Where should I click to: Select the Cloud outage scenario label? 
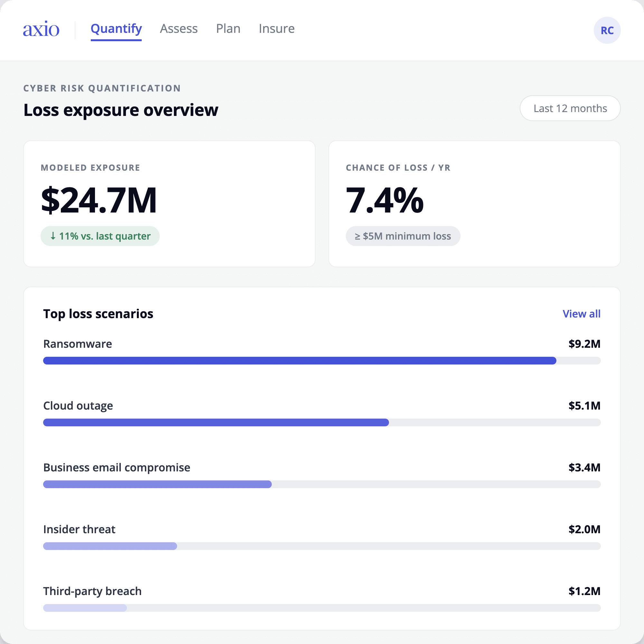(x=78, y=406)
